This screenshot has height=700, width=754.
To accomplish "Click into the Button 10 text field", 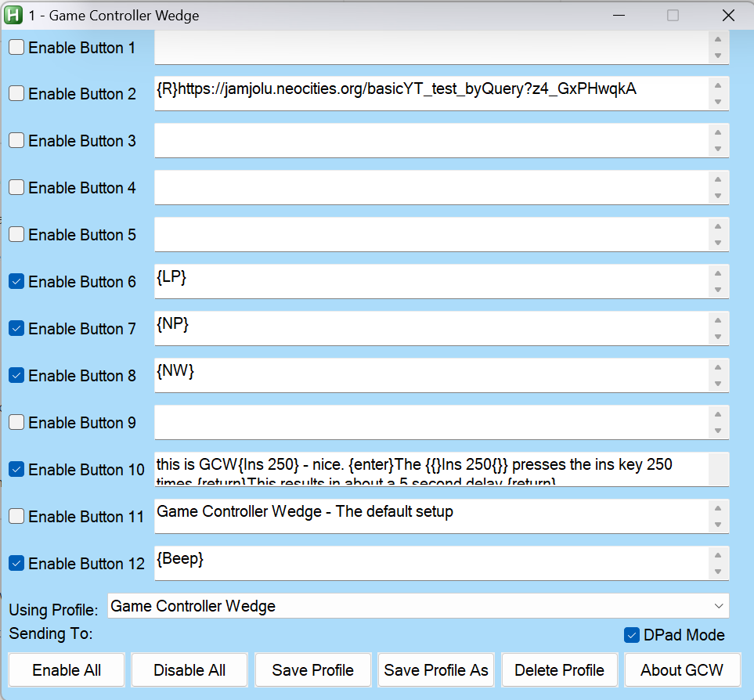I will [x=431, y=469].
